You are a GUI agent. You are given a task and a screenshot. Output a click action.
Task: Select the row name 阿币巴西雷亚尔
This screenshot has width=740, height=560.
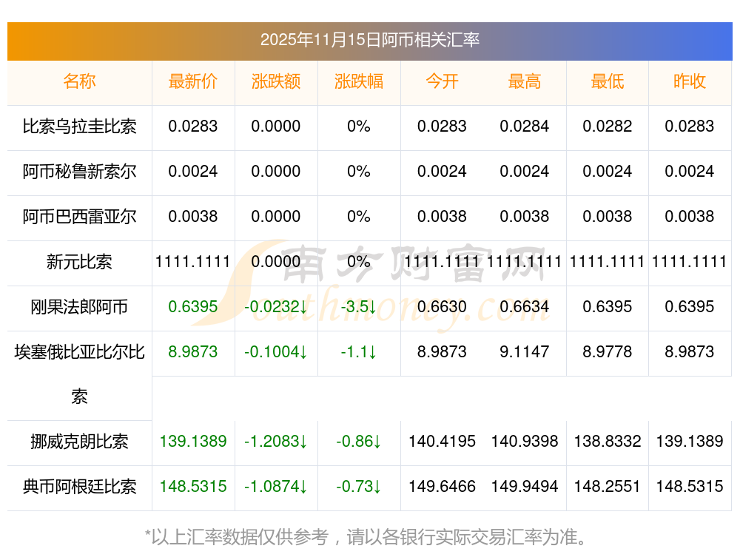click(79, 217)
